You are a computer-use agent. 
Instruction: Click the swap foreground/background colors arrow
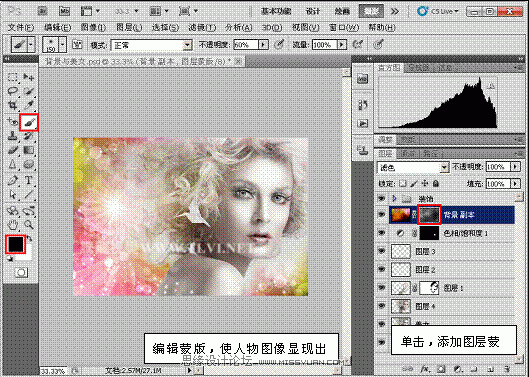point(30,239)
